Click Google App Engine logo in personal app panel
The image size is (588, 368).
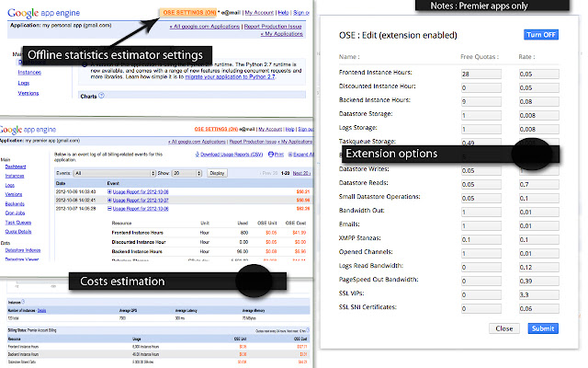(x=44, y=13)
